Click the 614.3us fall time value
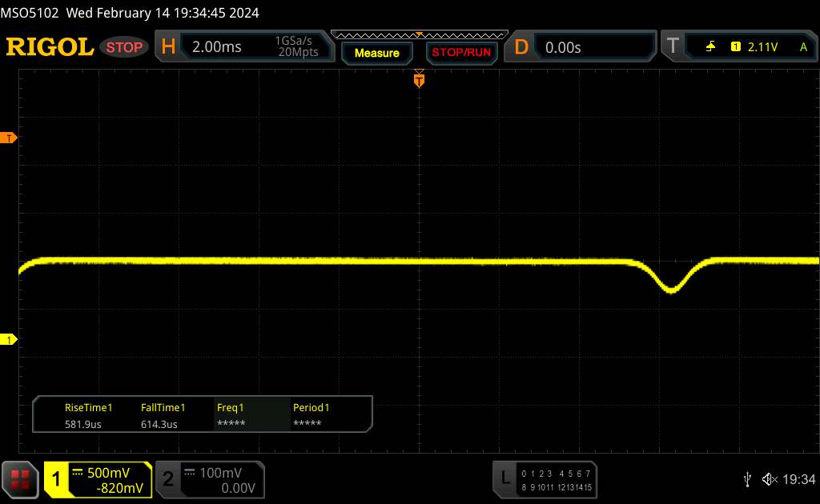 pyautogui.click(x=159, y=424)
